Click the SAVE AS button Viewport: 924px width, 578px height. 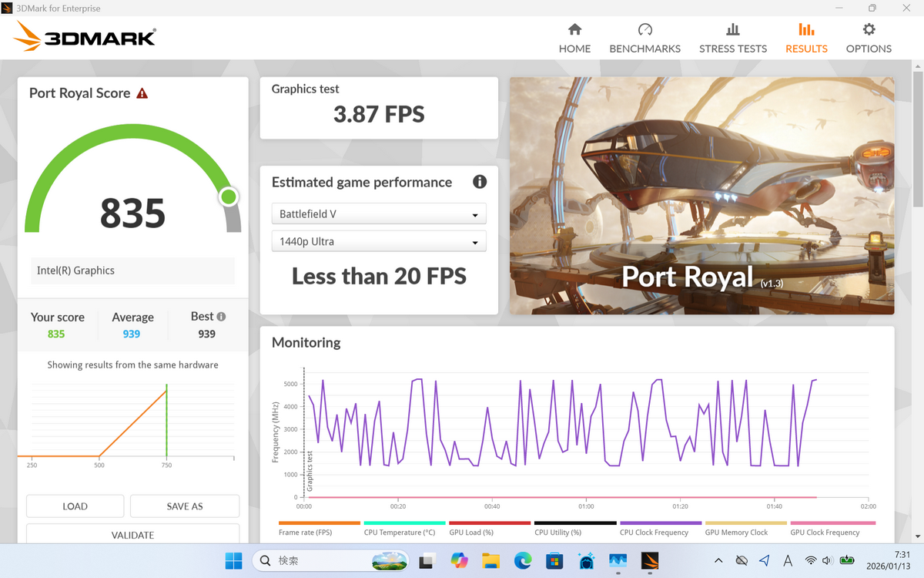185,506
